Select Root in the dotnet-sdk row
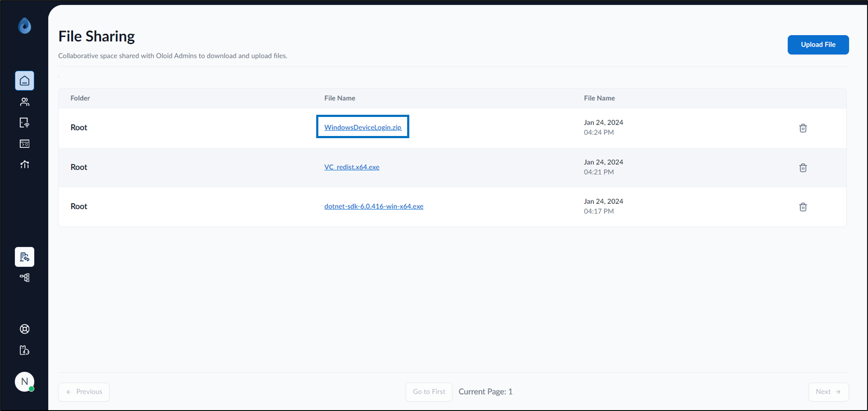The height and width of the screenshot is (411, 868). [x=79, y=207]
